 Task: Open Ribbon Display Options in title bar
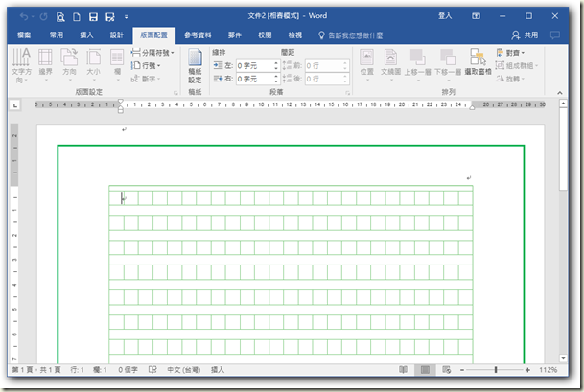(476, 16)
